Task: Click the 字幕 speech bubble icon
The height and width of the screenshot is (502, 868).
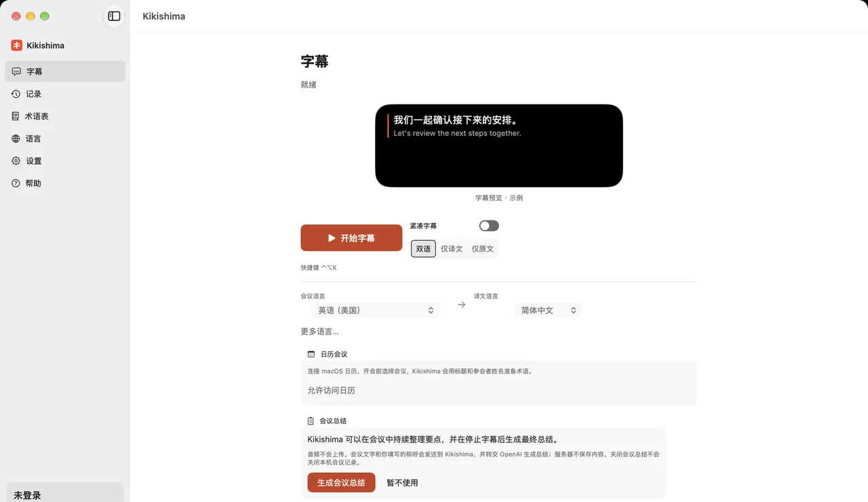Action: click(x=16, y=71)
